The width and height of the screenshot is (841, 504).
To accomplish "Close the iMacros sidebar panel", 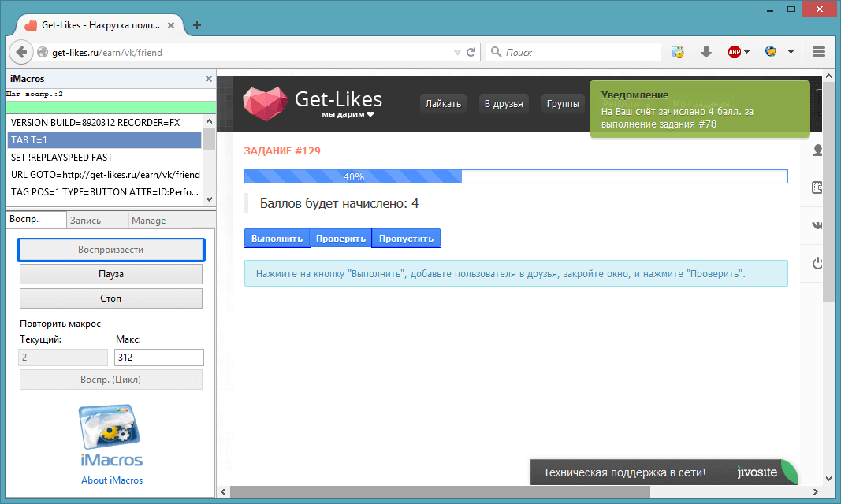I will click(209, 79).
